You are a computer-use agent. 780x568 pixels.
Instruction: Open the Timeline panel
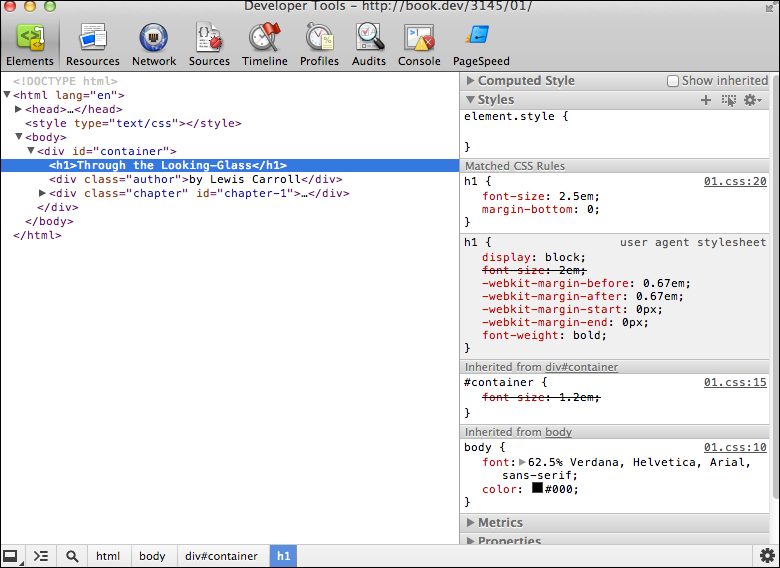pyautogui.click(x=265, y=45)
